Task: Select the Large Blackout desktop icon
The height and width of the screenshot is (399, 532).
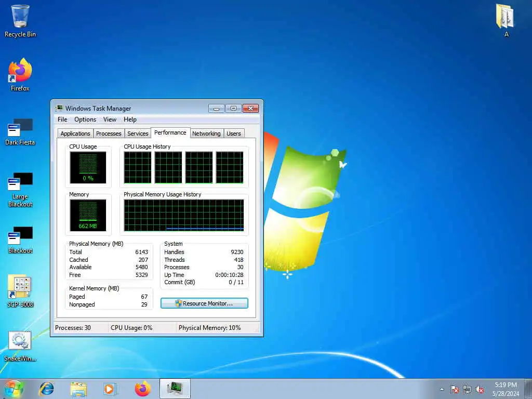Action: (20, 190)
